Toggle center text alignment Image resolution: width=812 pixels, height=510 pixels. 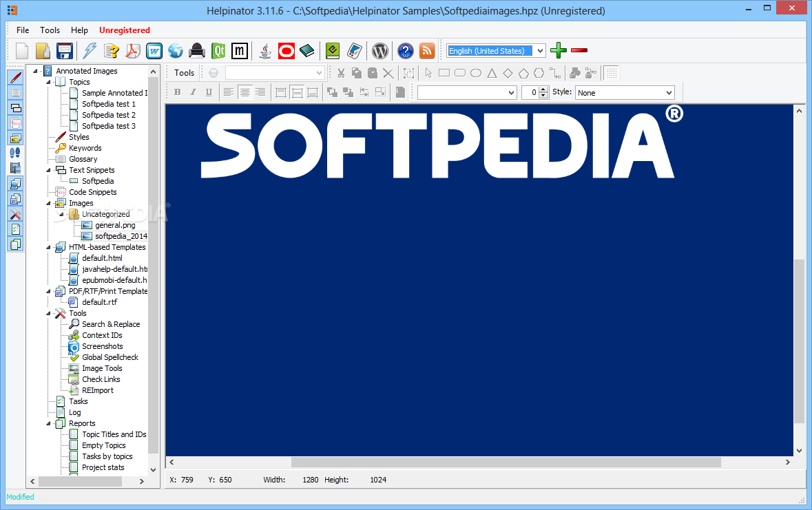244,92
